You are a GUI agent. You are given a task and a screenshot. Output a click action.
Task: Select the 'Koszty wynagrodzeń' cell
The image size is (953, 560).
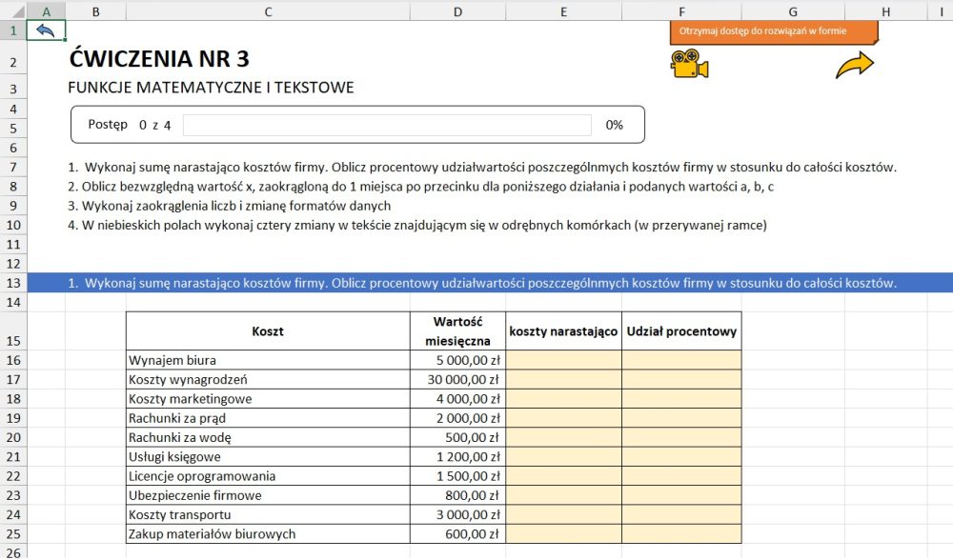(268, 380)
